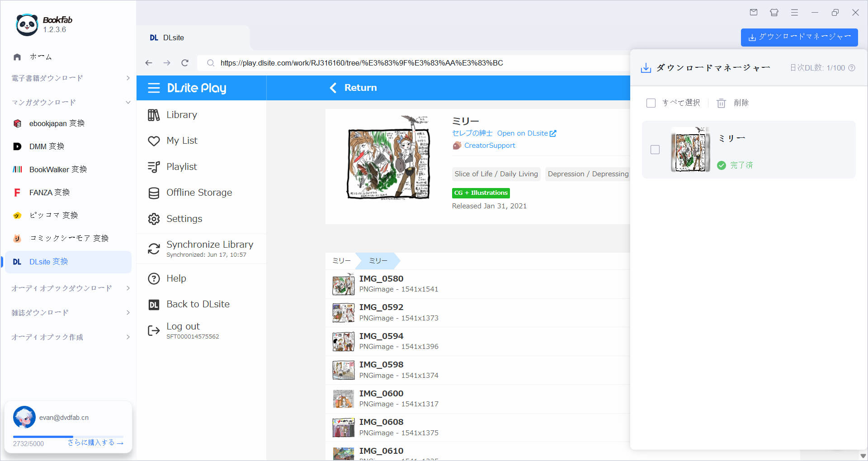Click the Return button
Viewport: 868px width, 461px height.
click(x=354, y=88)
